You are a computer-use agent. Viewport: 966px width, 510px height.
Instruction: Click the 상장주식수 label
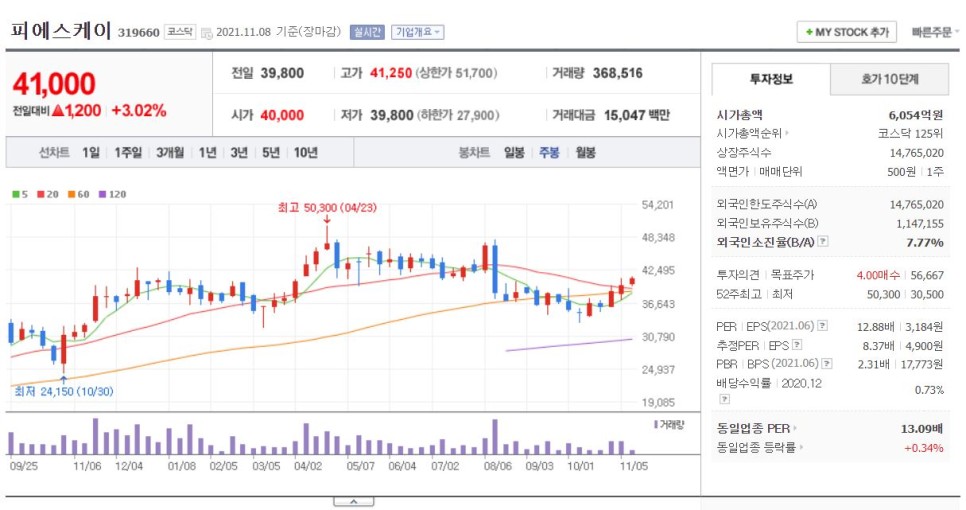(744, 152)
